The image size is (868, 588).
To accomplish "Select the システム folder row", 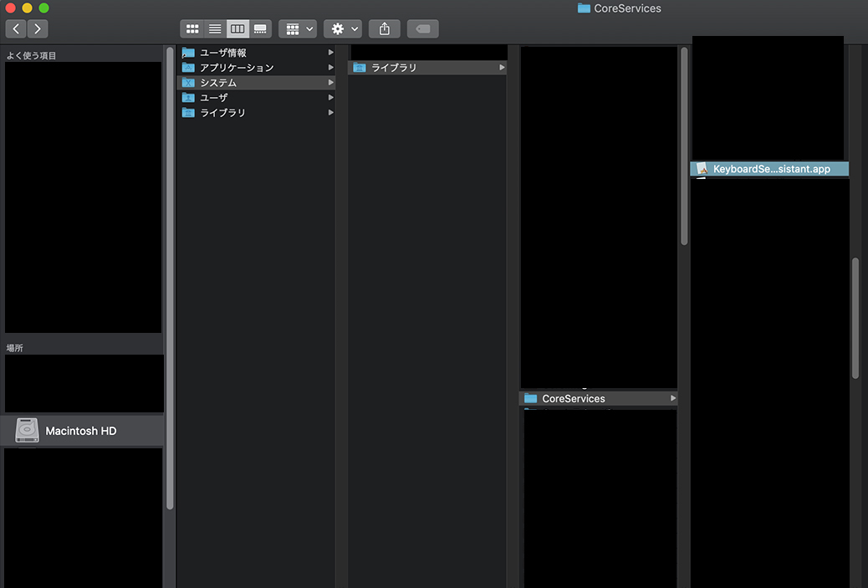I will click(257, 83).
